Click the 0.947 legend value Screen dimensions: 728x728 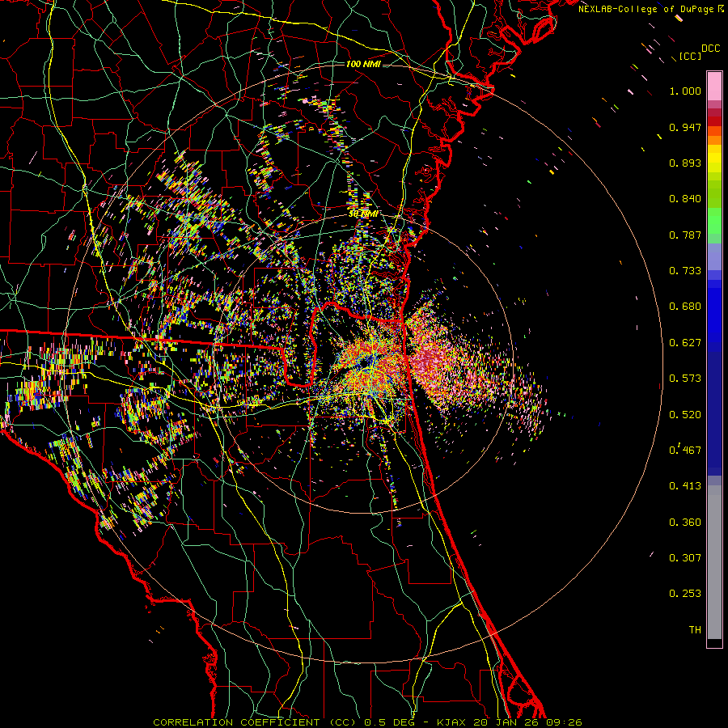(x=685, y=127)
